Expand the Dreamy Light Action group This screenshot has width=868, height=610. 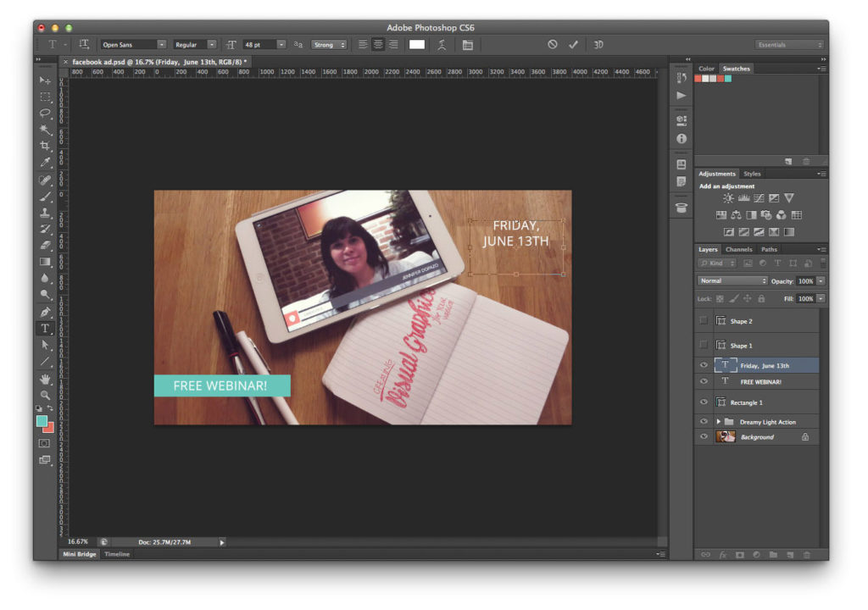(x=719, y=422)
